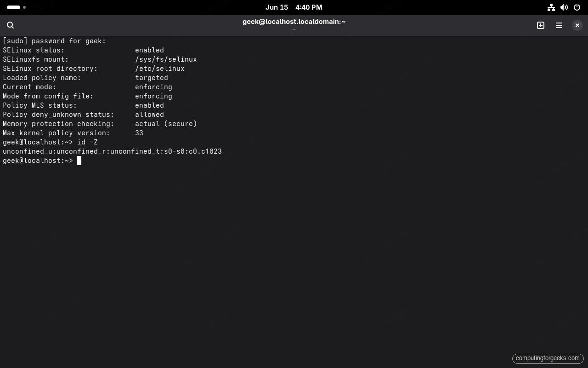Click the power icon in top bar
The height and width of the screenshot is (368, 588).
[577, 7]
